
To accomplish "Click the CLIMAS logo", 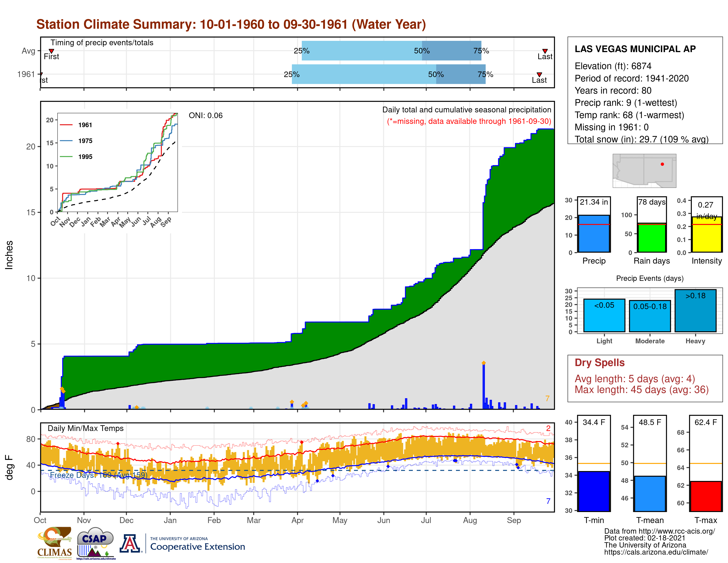I will pyautogui.click(x=54, y=543).
